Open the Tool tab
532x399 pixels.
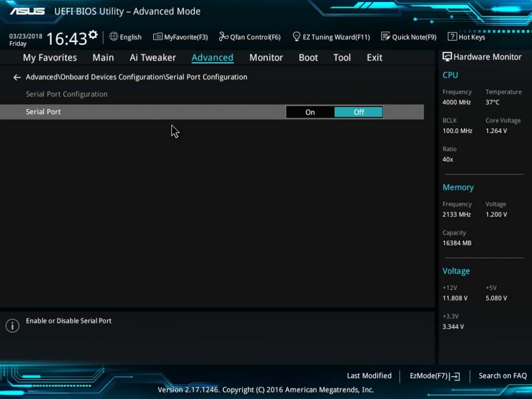342,57
